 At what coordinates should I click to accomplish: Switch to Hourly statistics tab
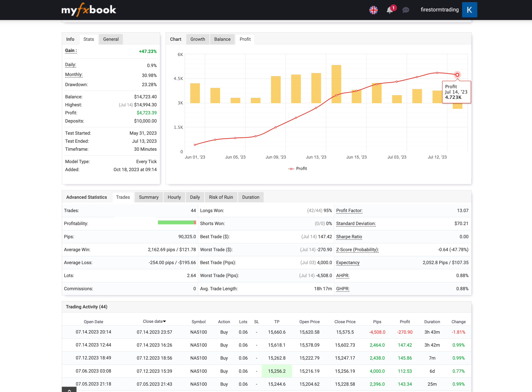click(174, 197)
